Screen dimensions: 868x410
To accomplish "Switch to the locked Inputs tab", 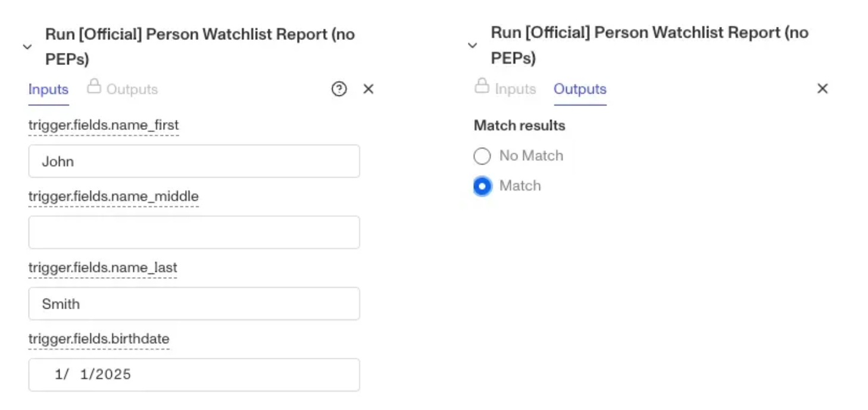I will pyautogui.click(x=515, y=89).
